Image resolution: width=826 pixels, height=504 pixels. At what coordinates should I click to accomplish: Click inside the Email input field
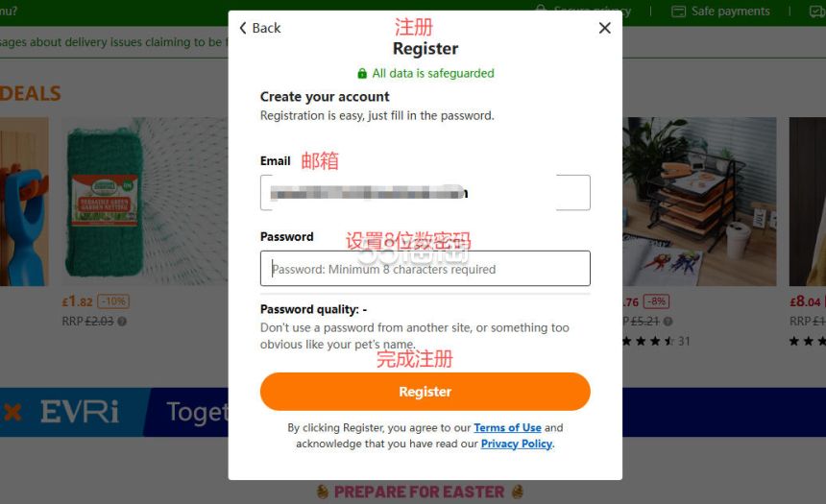pyautogui.click(x=425, y=193)
